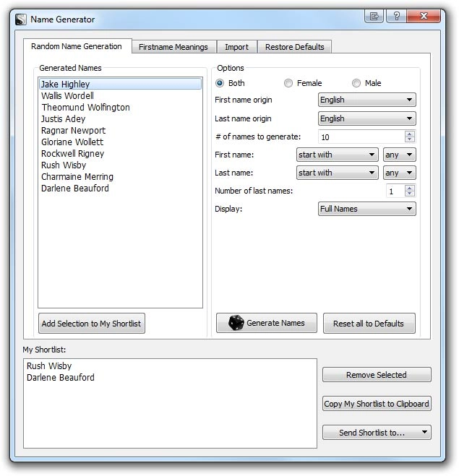Select the Male radio button
The width and height of the screenshot is (459, 476).
pos(356,83)
